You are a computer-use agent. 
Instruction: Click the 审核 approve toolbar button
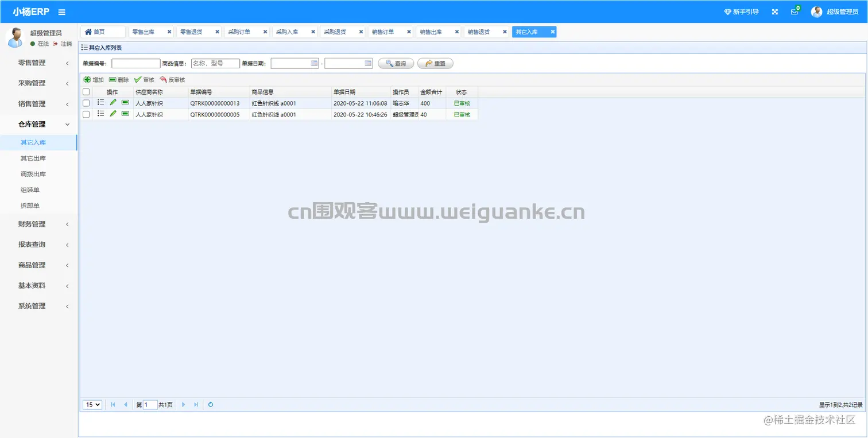pos(144,80)
